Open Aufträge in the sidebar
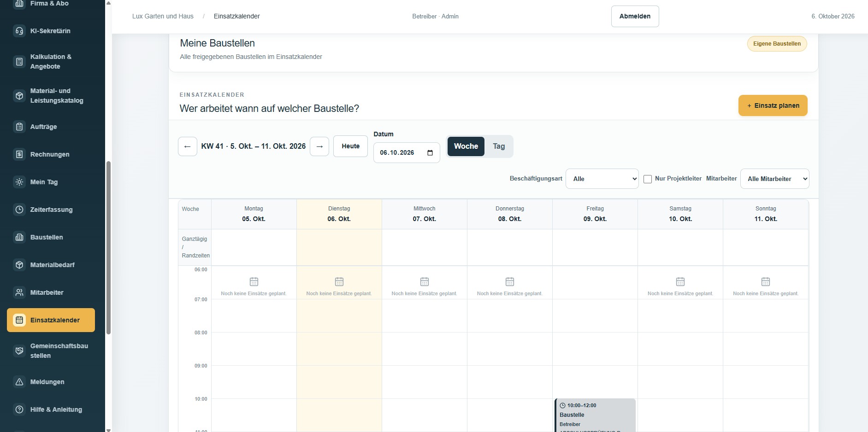This screenshot has height=432, width=868. [51, 127]
